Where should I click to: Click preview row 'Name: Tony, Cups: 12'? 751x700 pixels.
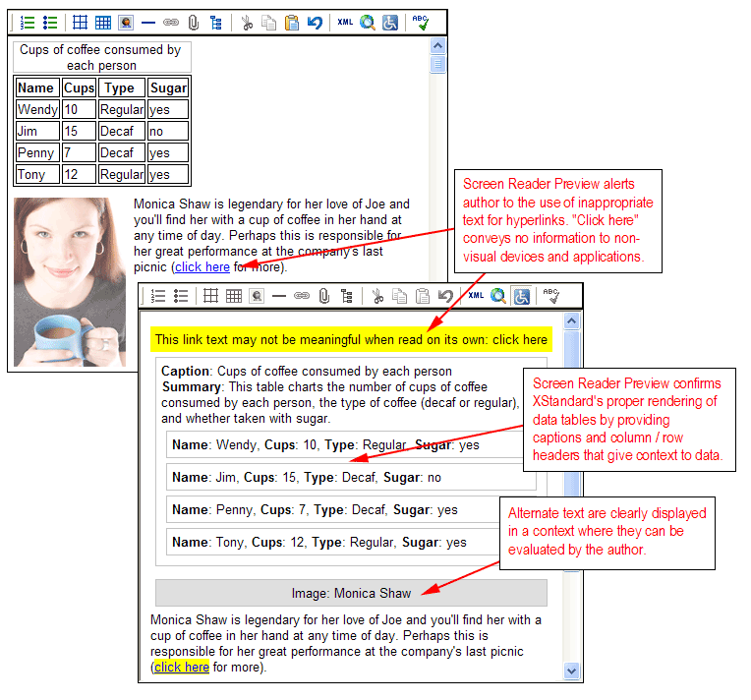pyautogui.click(x=351, y=543)
